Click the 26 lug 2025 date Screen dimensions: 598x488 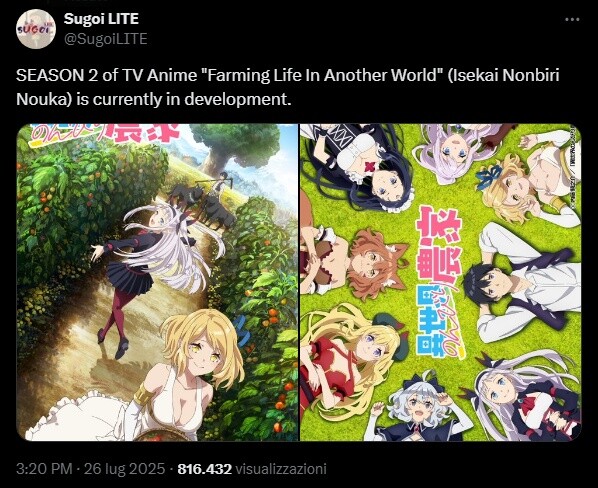(x=124, y=469)
